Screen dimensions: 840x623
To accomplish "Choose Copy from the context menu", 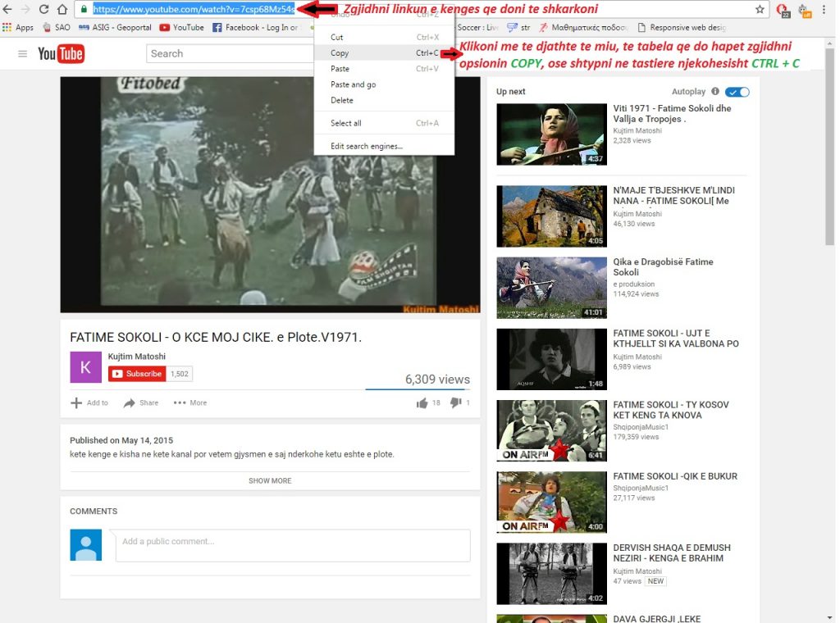I will point(384,53).
